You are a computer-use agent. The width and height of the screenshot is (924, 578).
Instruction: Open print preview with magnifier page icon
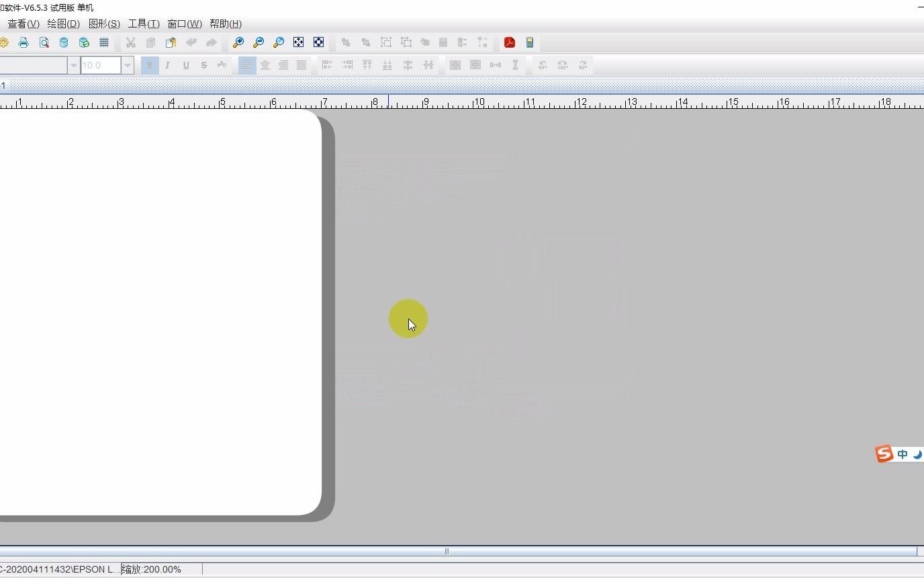[x=44, y=42]
